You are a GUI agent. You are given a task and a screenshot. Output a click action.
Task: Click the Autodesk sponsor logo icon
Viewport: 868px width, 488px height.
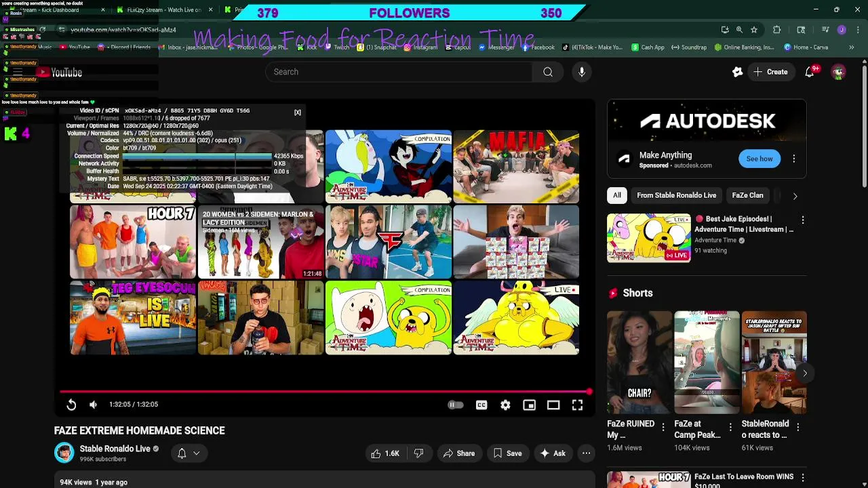pos(624,159)
